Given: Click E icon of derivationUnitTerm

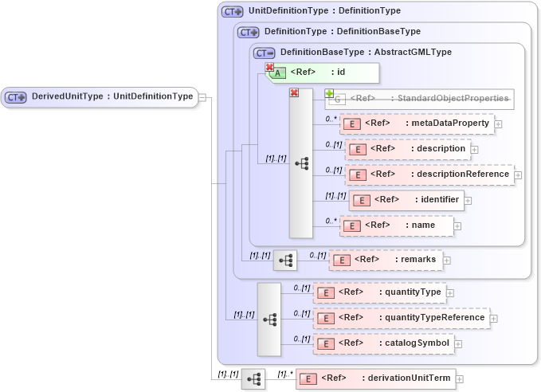Looking at the screenshot, I should click(308, 379).
